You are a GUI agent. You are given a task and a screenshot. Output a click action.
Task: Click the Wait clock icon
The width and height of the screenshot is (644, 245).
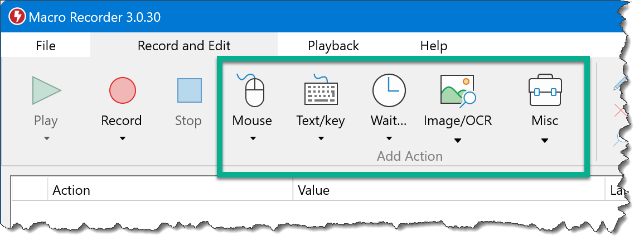point(389,90)
